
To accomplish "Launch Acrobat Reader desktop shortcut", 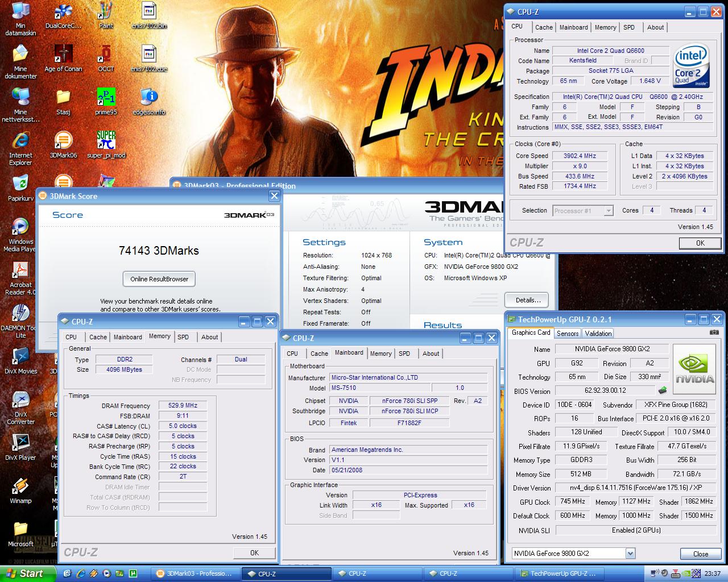I will coord(20,278).
